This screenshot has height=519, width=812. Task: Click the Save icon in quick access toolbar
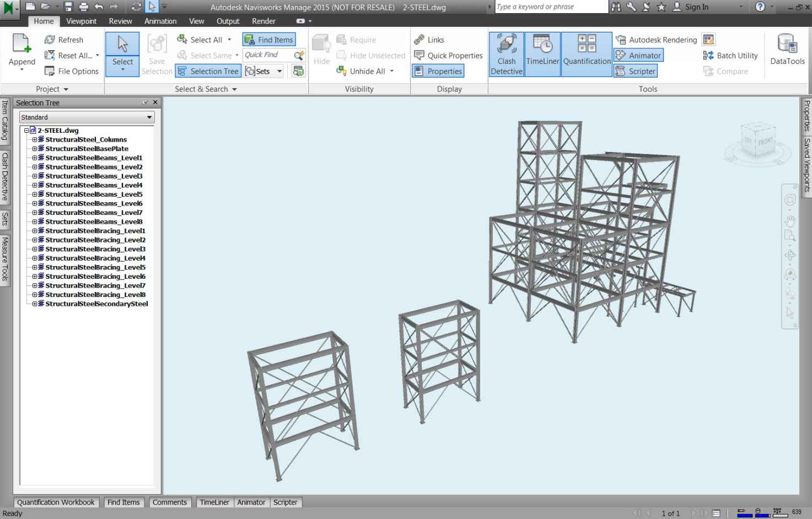[x=68, y=7]
